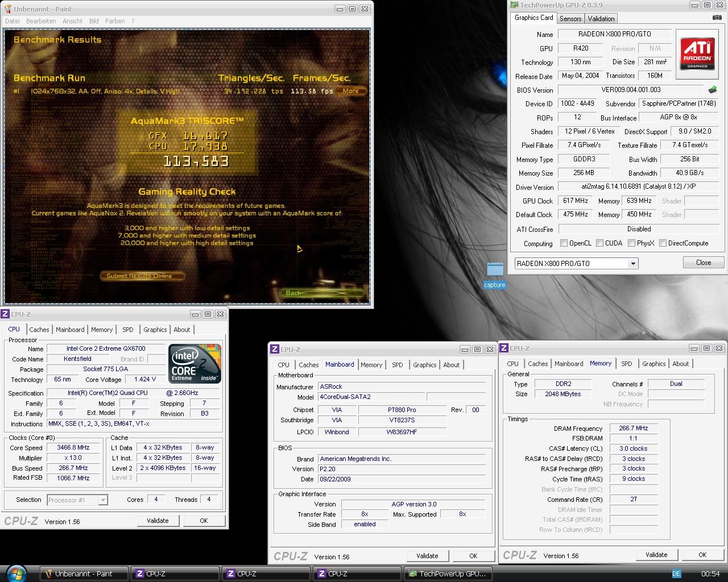
Task: Open the Datei menu in Paint
Action: 13,21
